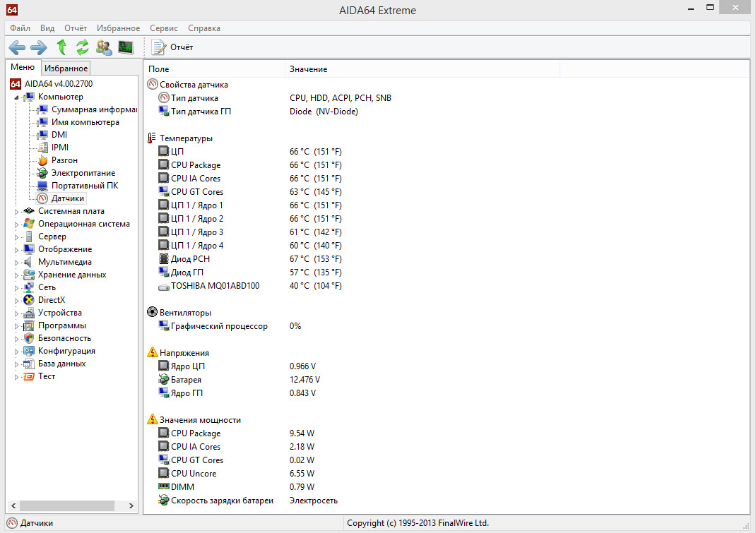Click the База данных icon
This screenshot has width=756, height=533.
(x=29, y=364)
